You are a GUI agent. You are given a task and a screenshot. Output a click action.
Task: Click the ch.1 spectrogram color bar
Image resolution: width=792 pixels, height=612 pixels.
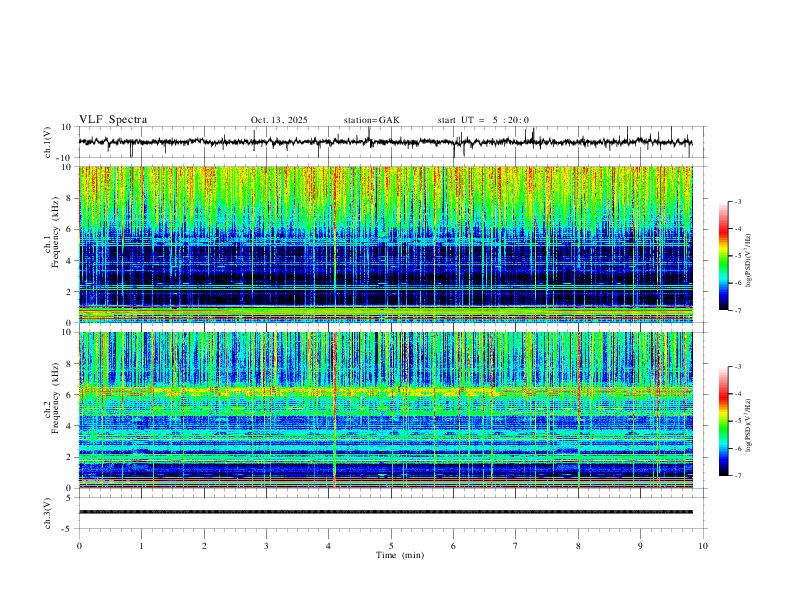point(723,256)
